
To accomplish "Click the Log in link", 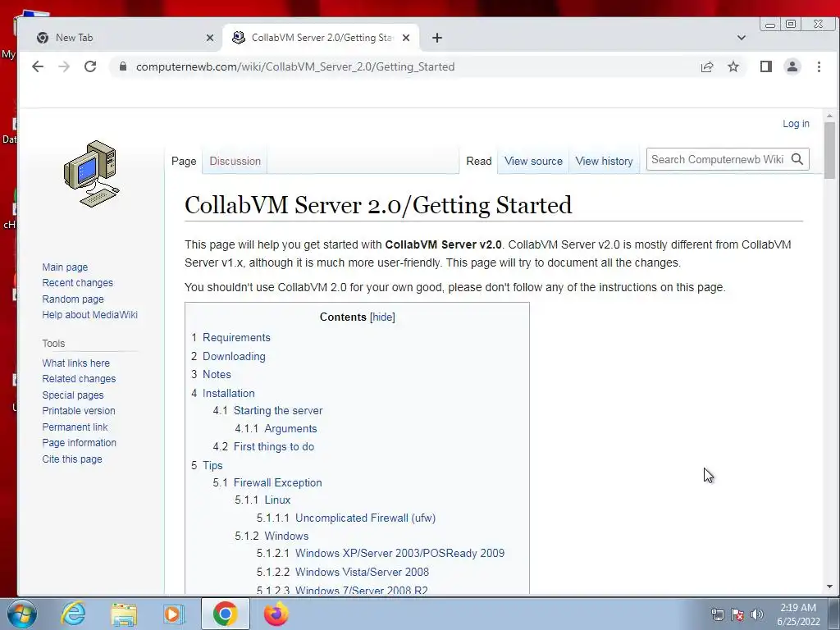I will (x=796, y=124).
